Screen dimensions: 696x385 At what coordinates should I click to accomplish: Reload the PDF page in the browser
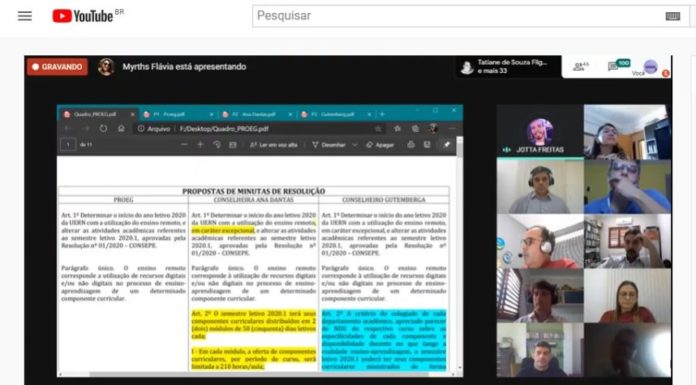coord(103,128)
